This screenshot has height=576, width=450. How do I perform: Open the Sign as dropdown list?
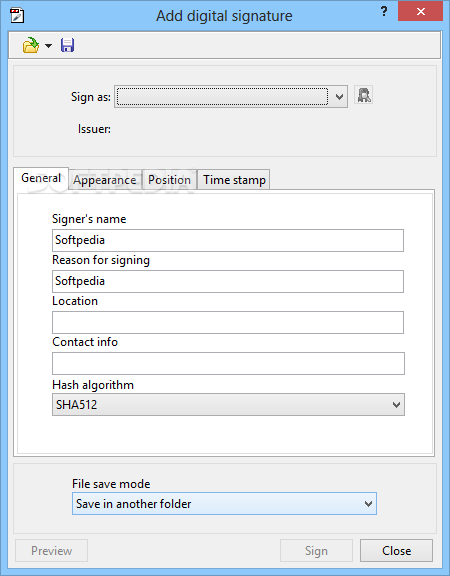(x=231, y=97)
